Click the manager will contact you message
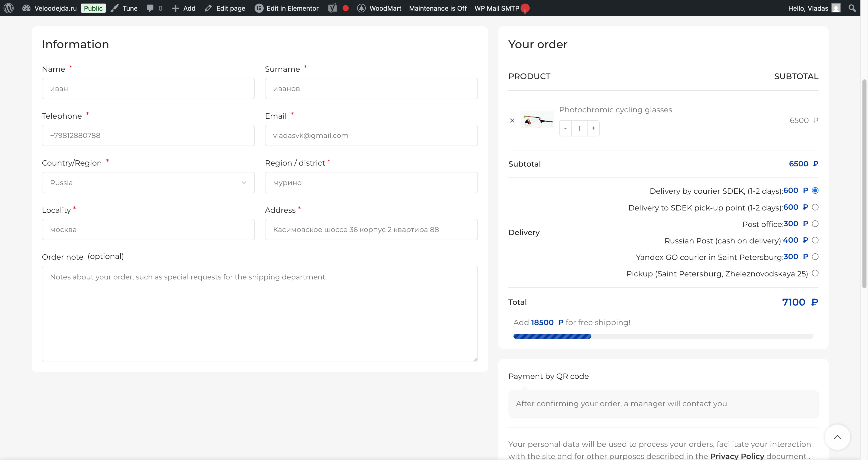Viewport: 868px width, 460px height. (x=622, y=403)
